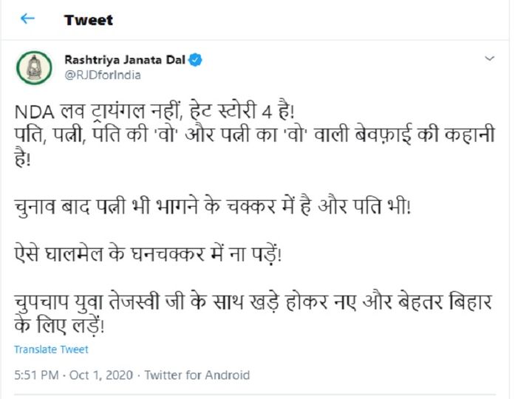Go back using the blue arrow

pos(27,18)
